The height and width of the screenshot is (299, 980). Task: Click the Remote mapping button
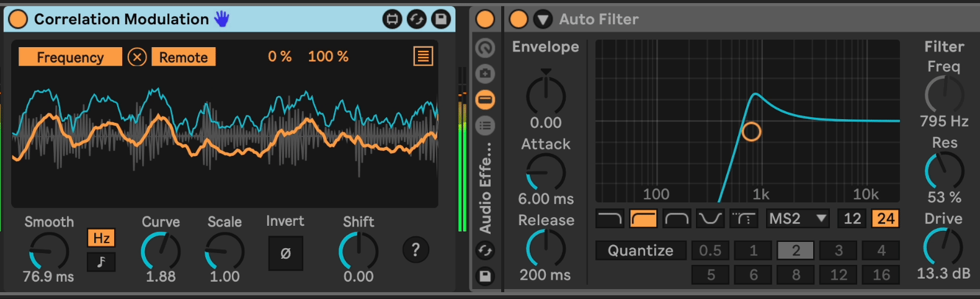(184, 57)
